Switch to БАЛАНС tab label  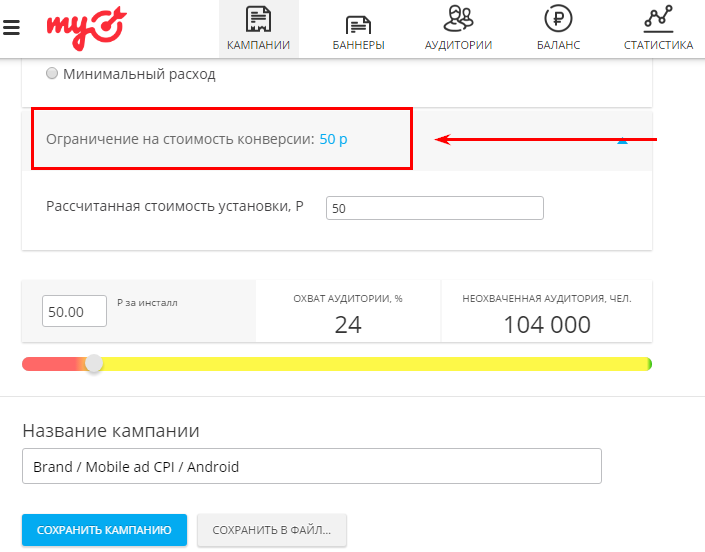click(558, 45)
